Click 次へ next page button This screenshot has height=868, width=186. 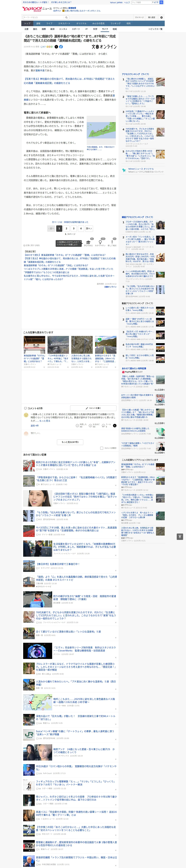[x=89, y=228]
